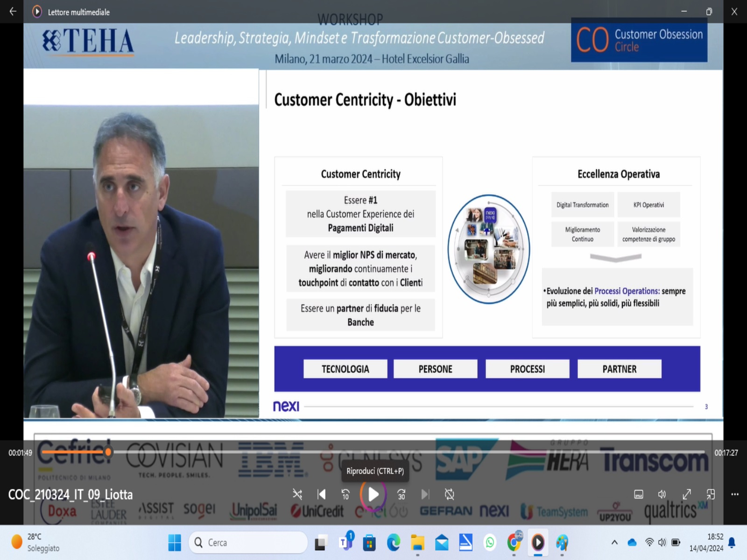Open the blue scanner app on taskbar
The height and width of the screenshot is (560, 747).
465,542
